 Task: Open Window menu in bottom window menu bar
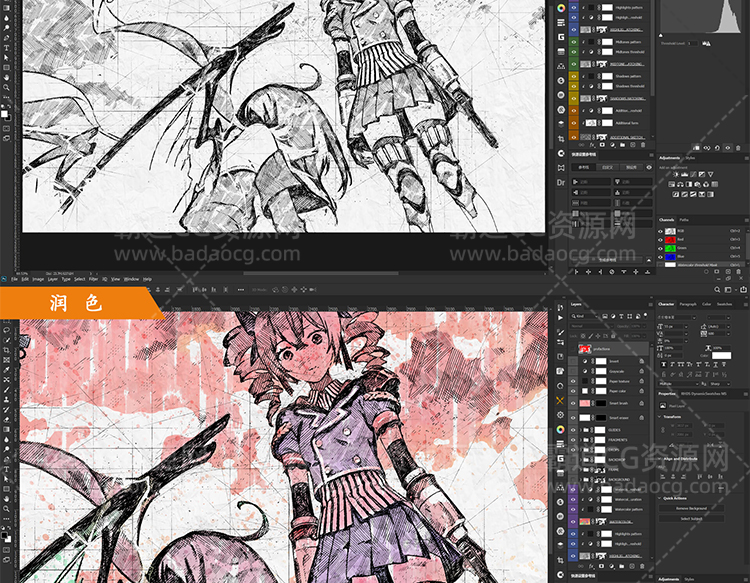(131, 279)
